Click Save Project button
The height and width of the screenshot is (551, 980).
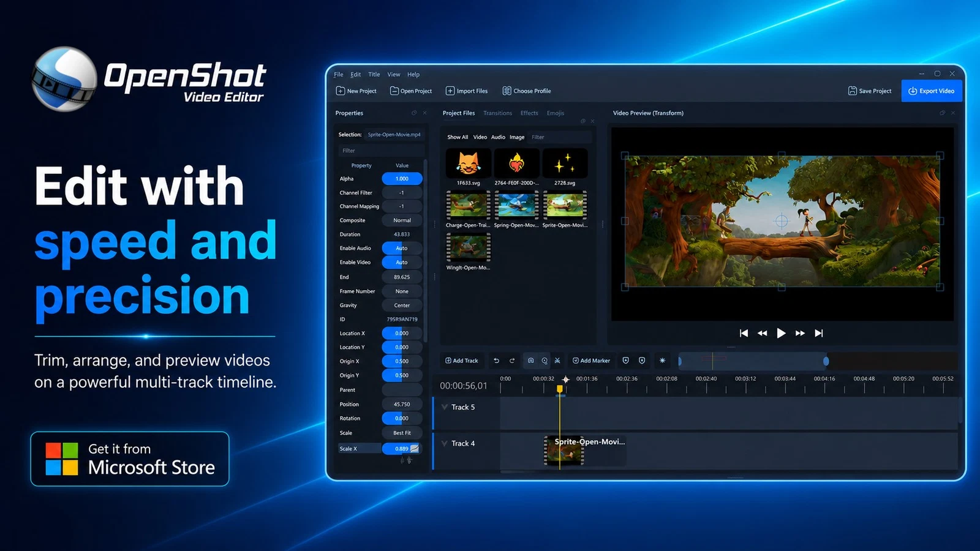pos(870,91)
